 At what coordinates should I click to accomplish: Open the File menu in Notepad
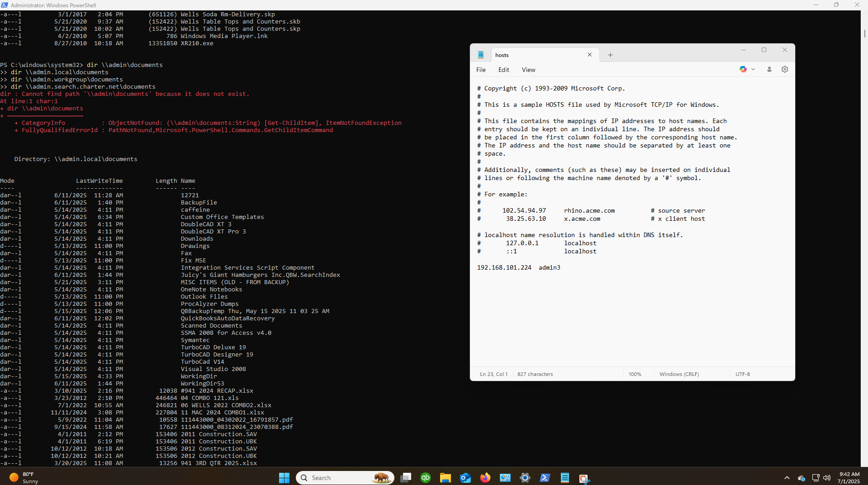coord(481,70)
